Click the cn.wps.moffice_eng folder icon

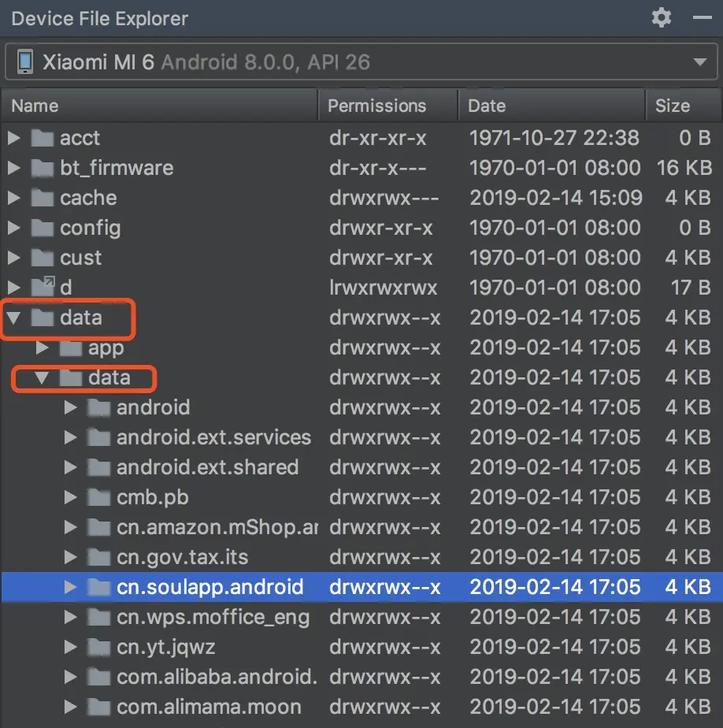click(x=99, y=617)
